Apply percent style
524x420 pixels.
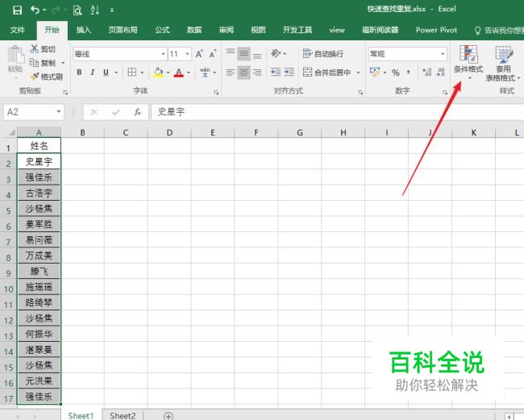click(396, 73)
